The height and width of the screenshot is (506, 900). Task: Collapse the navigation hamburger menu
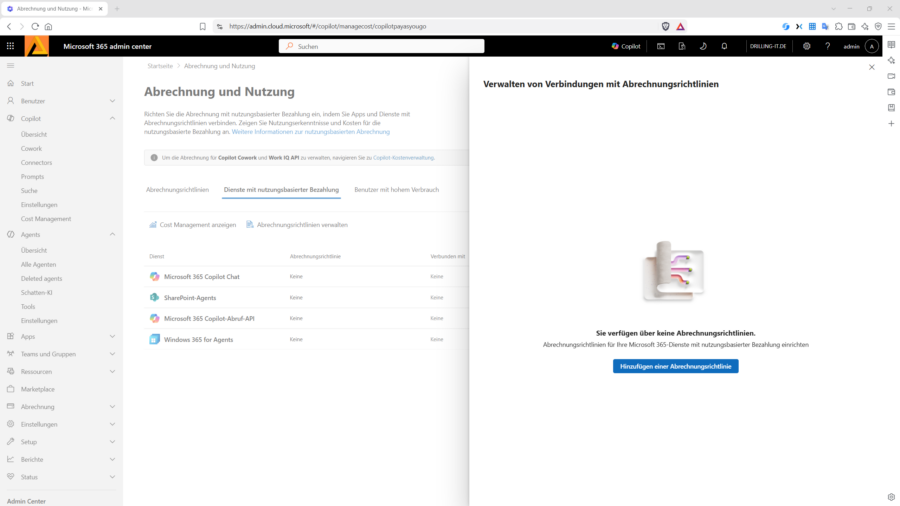coord(10,65)
